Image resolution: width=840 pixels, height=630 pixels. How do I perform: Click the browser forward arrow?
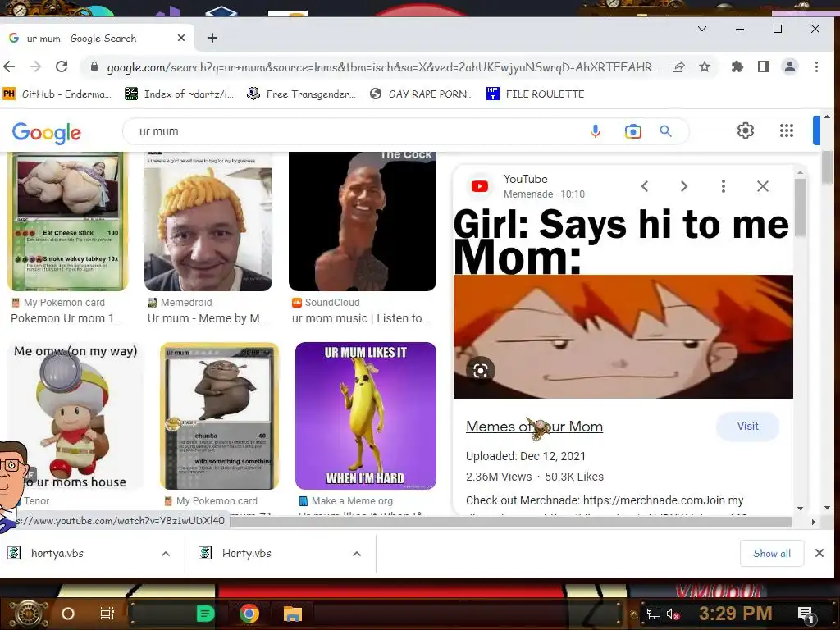(x=35, y=66)
